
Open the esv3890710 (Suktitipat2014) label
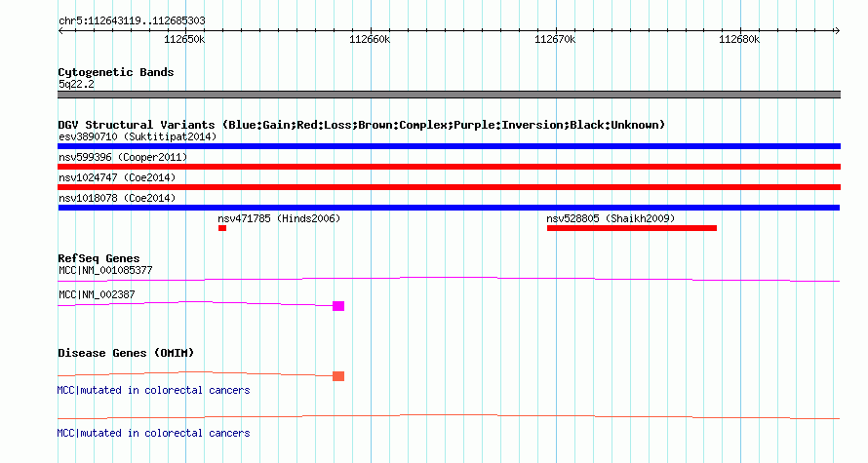pyautogui.click(x=138, y=136)
